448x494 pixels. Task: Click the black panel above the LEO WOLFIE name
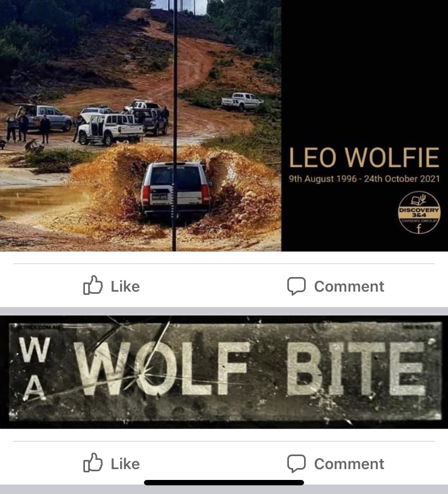(365, 73)
